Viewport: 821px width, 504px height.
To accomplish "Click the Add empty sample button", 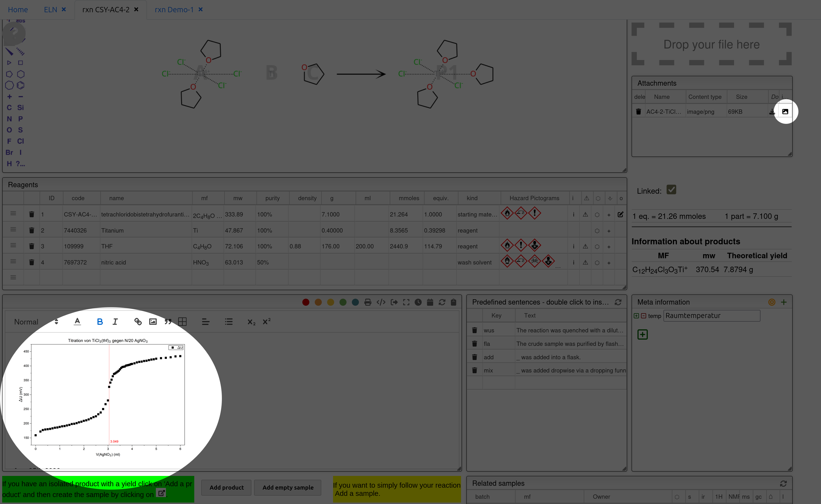I will 288,488.
